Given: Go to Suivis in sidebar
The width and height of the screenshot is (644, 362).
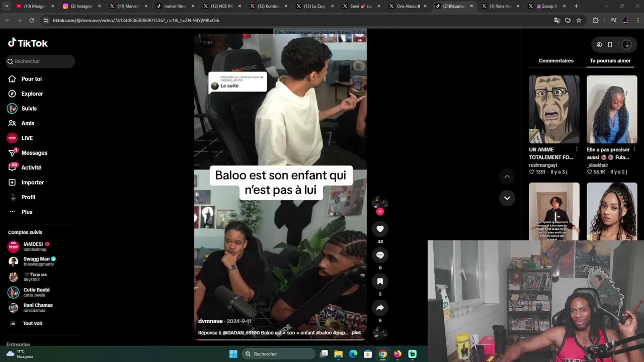Looking at the screenshot, I should click(x=29, y=109).
